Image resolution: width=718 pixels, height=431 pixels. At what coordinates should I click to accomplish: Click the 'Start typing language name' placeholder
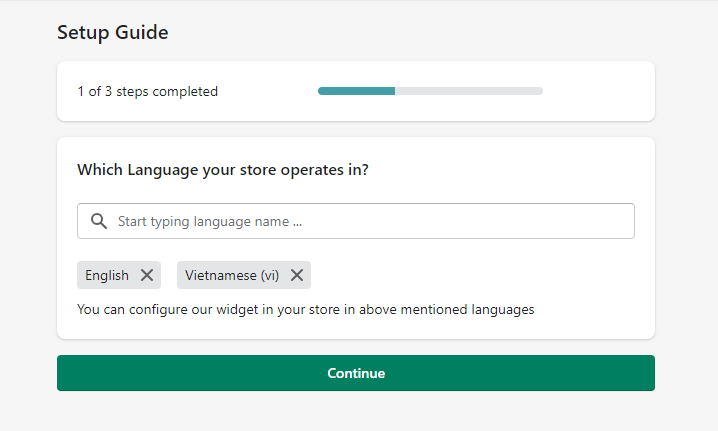click(209, 222)
